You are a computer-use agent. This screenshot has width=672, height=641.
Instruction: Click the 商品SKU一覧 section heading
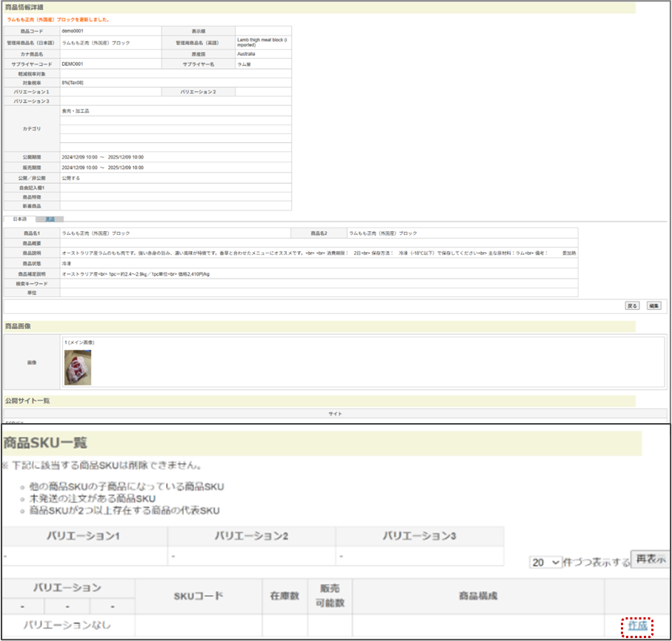click(x=46, y=443)
